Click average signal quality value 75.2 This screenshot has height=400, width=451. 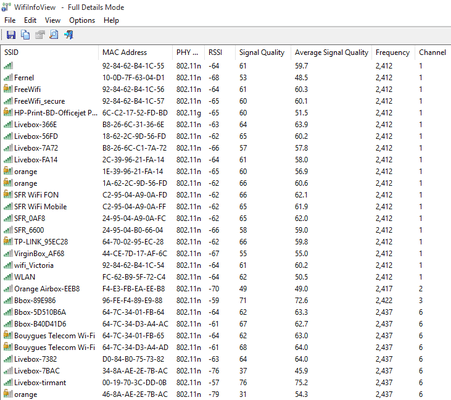(x=301, y=382)
